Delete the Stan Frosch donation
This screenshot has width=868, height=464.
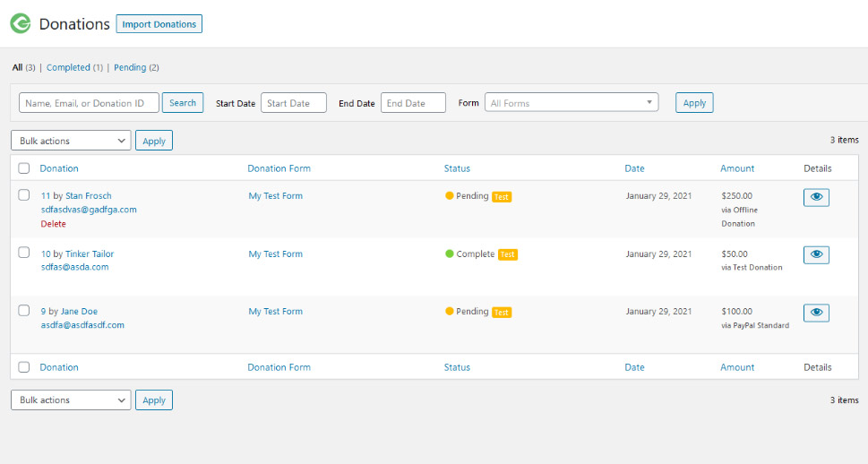point(53,224)
